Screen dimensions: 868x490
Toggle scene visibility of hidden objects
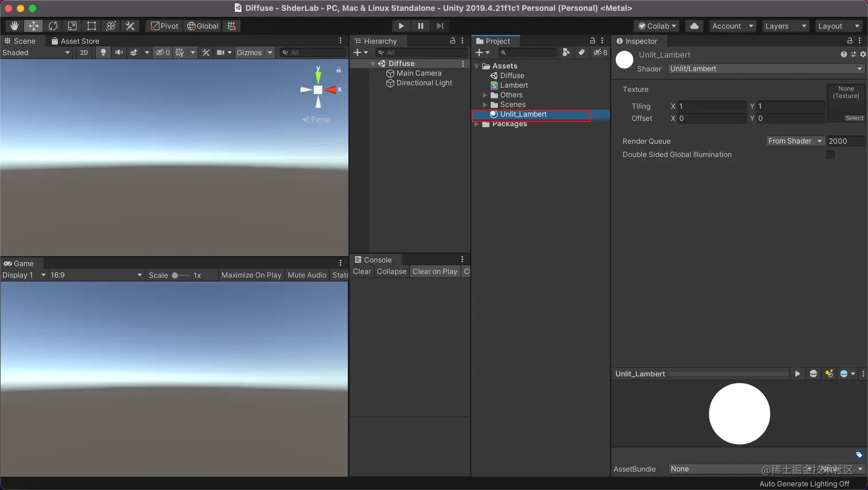tap(162, 52)
